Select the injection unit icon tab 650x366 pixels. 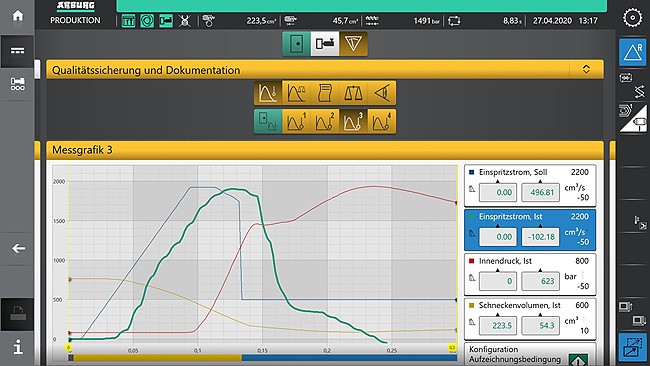[x=325, y=44]
